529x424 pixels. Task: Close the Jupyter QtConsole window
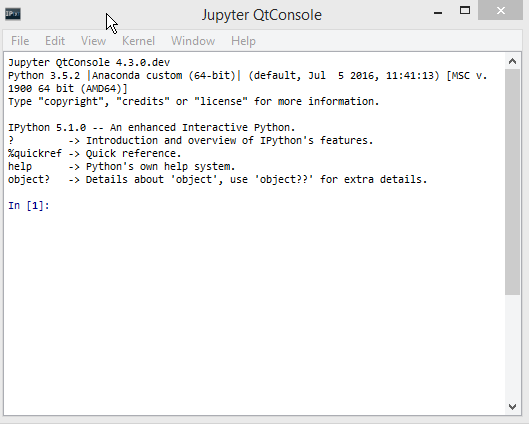point(501,10)
